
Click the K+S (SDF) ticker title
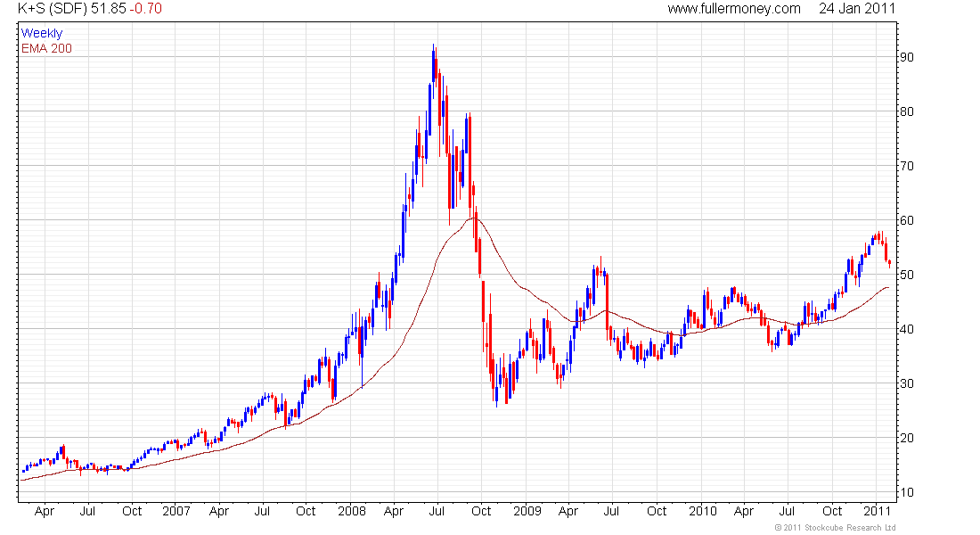53,9
